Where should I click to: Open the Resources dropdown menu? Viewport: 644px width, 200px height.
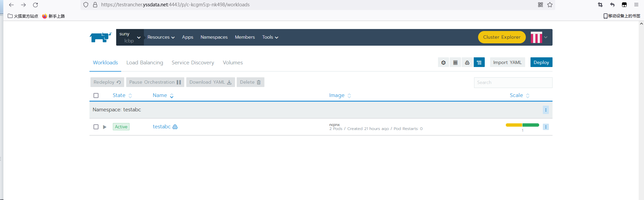coord(161,37)
